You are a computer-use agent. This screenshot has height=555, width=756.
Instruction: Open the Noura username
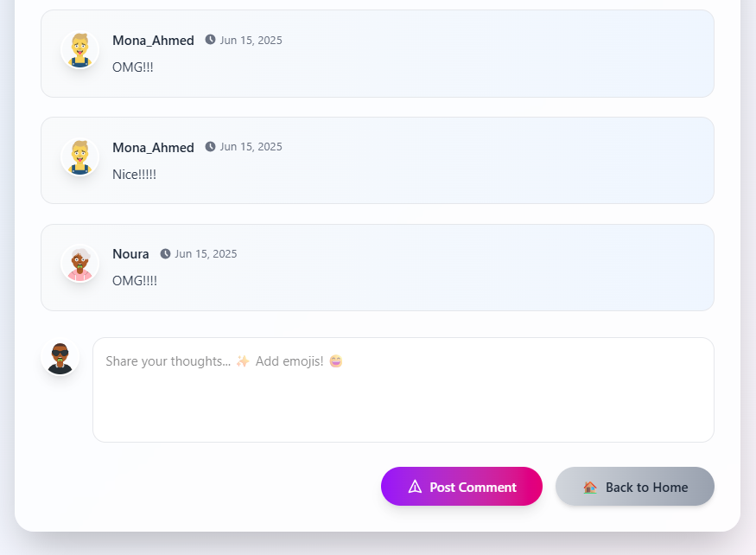[130, 254]
